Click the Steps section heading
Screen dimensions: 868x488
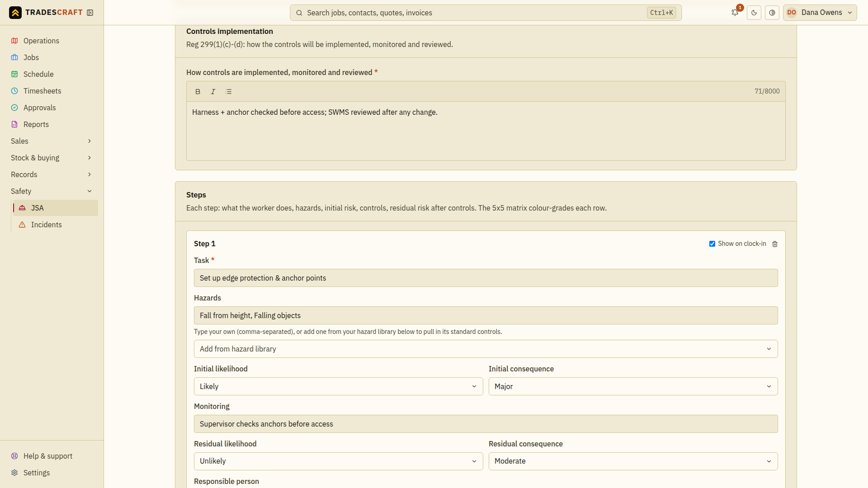pyautogui.click(x=196, y=195)
